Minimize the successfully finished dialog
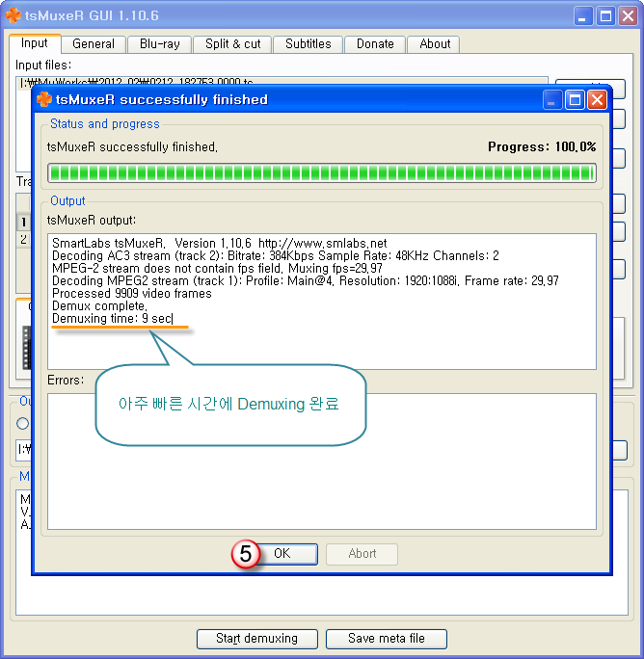Viewport: 644px width, 659px height. click(x=551, y=100)
